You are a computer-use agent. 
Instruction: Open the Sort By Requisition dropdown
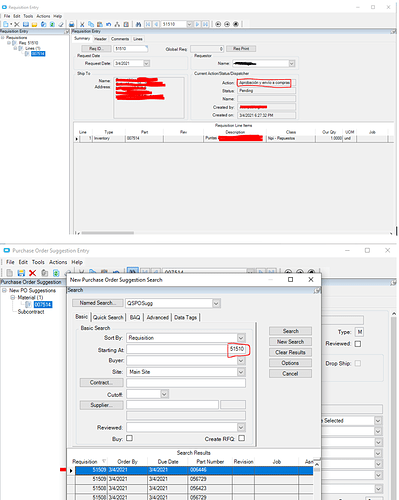[241, 338]
